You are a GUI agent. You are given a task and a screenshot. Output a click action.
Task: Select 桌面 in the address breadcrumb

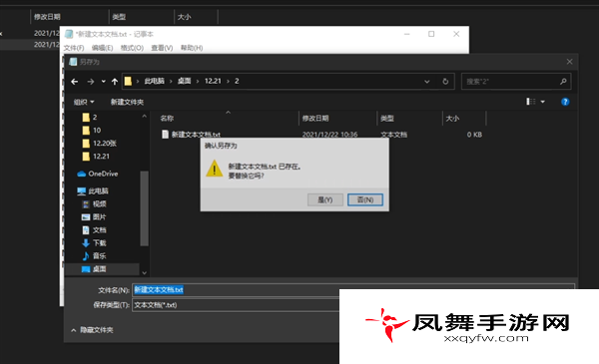pos(184,81)
